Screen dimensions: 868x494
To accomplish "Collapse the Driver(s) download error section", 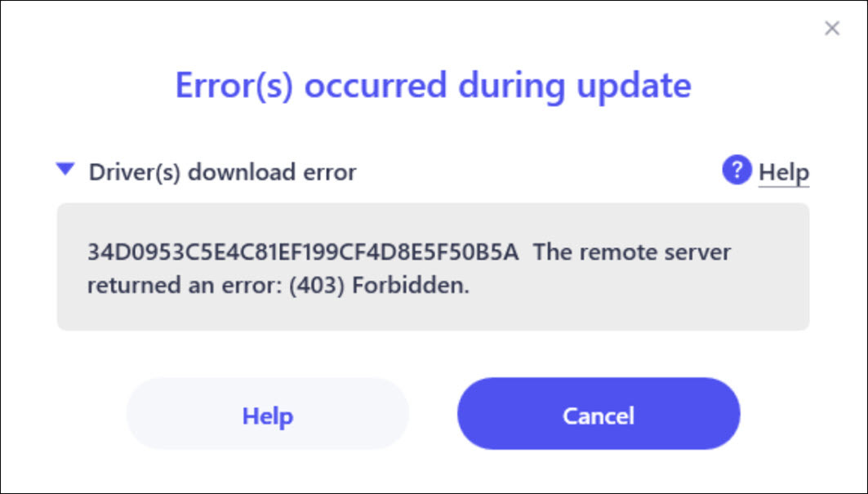I will pos(65,170).
